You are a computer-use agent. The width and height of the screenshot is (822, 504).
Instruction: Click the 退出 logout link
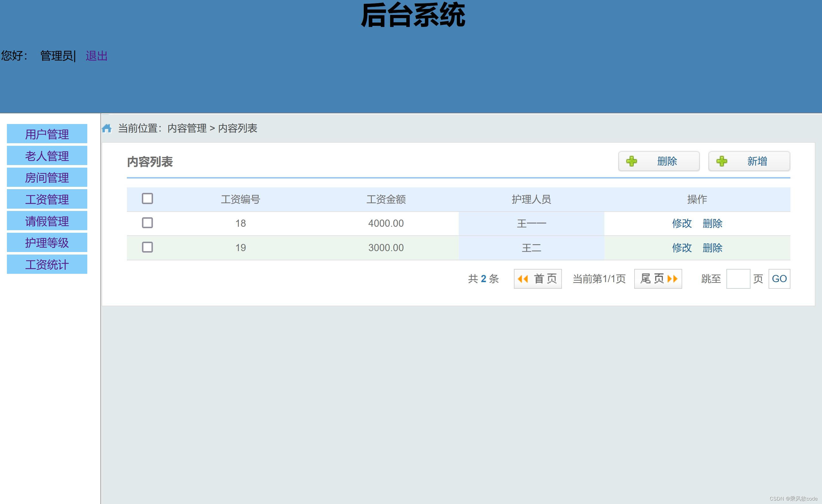coord(96,56)
